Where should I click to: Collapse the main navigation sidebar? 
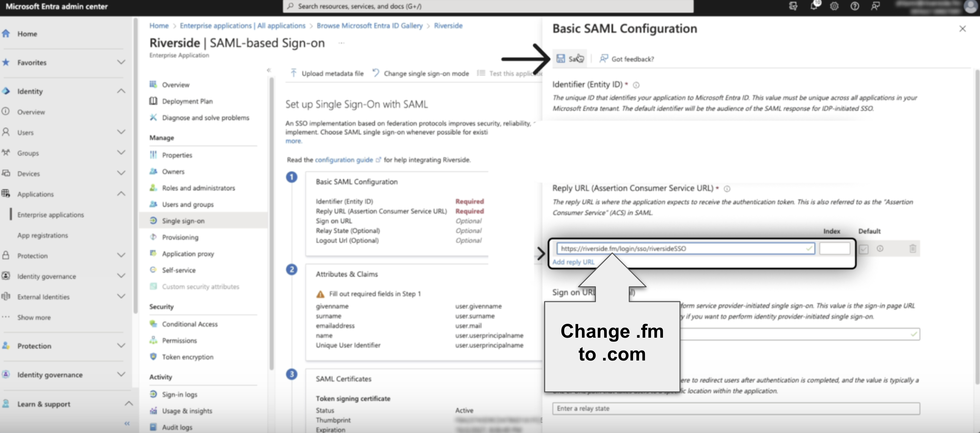coord(127,423)
